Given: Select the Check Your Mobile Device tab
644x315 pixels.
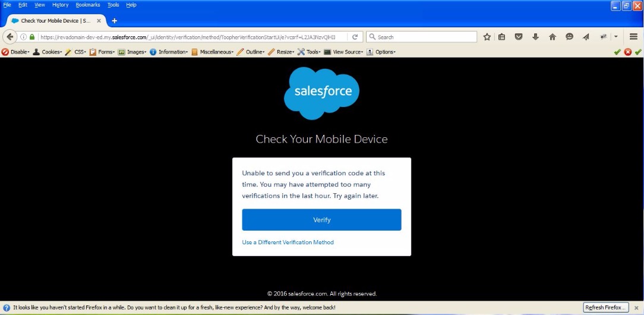Looking at the screenshot, I should coord(55,21).
